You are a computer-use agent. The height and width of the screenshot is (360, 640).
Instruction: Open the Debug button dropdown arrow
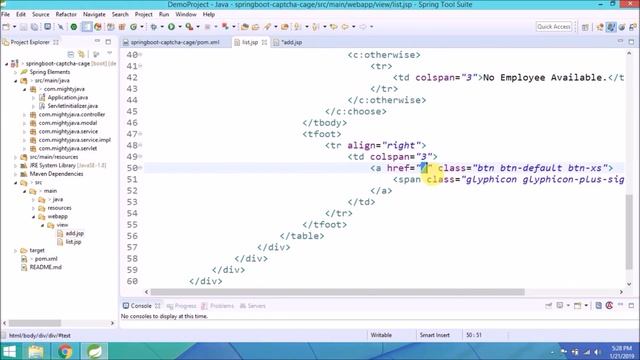tap(162, 27)
